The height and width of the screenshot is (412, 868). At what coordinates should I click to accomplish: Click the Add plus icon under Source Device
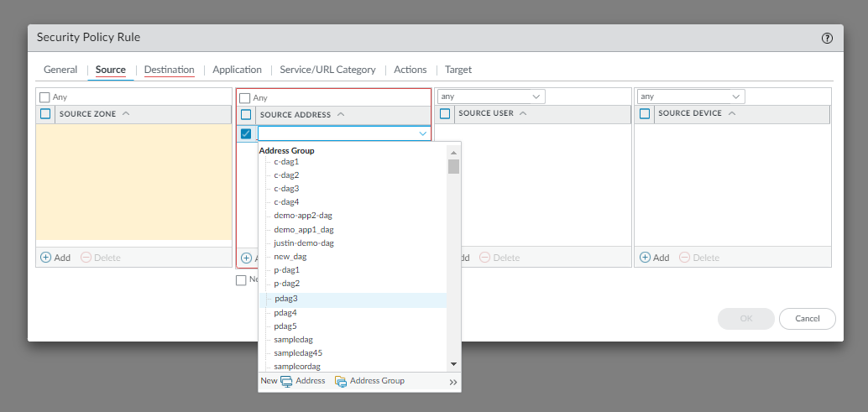coord(645,258)
